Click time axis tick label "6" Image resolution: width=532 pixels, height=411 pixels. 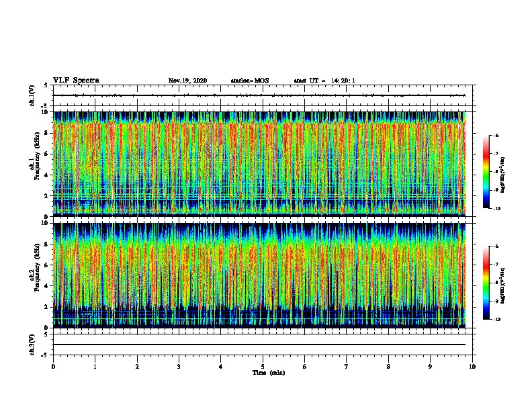pyautogui.click(x=304, y=367)
